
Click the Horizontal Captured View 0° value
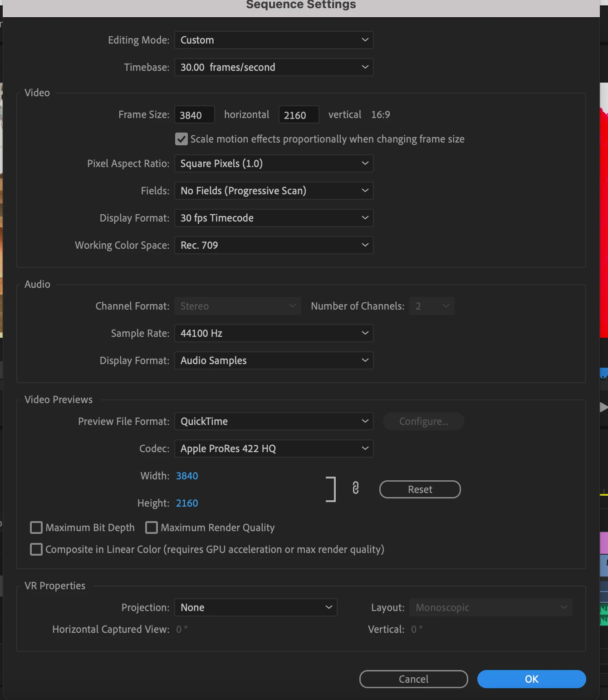click(181, 629)
